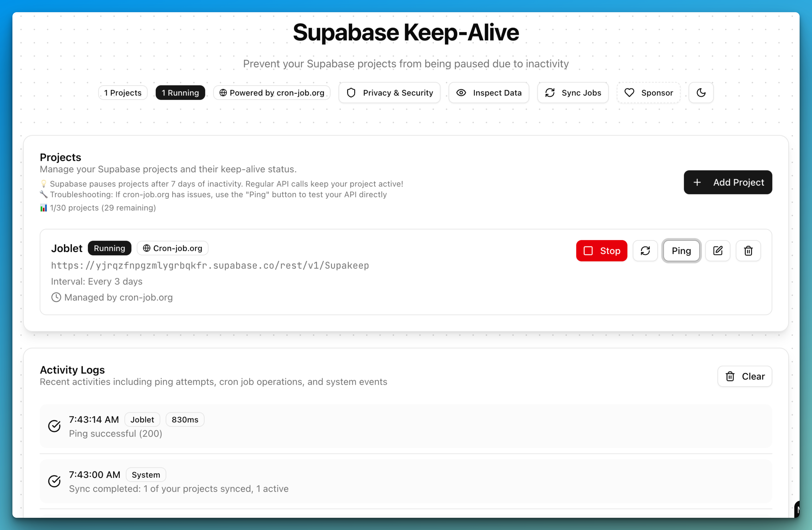Viewport: 812px width, 530px height.
Task: Open the Sponsor link
Action: (648, 93)
